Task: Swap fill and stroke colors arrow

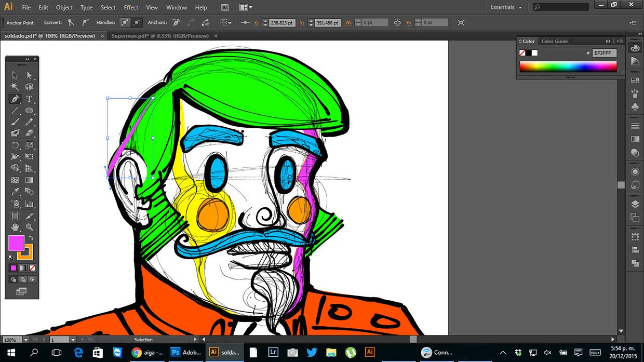Action: (31, 238)
